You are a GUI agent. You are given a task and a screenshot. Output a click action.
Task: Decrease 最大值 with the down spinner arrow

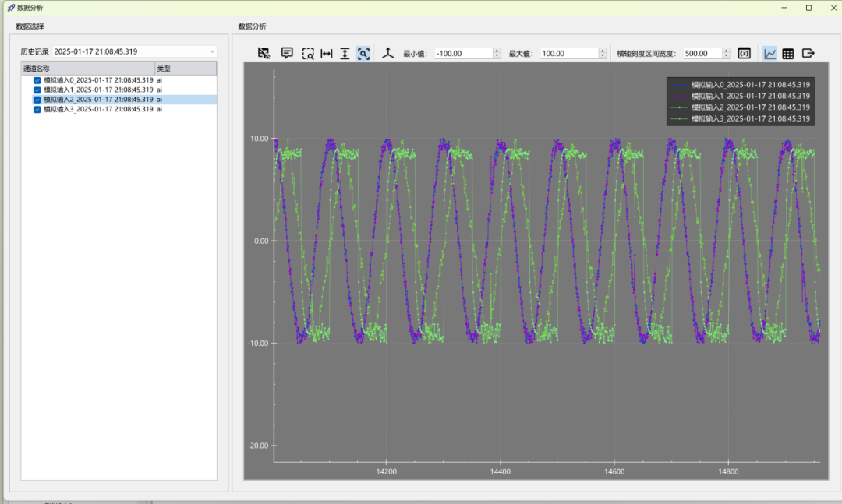pos(603,56)
